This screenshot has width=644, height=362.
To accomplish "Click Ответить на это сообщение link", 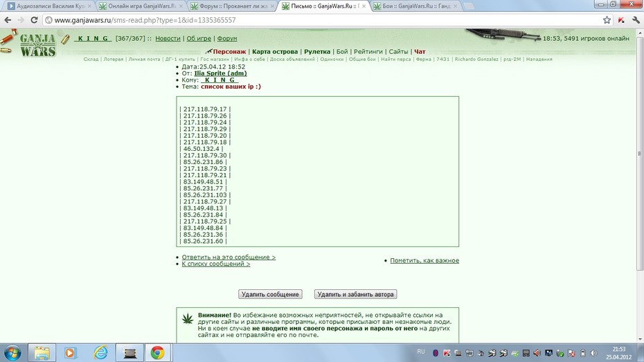I will point(229,257).
